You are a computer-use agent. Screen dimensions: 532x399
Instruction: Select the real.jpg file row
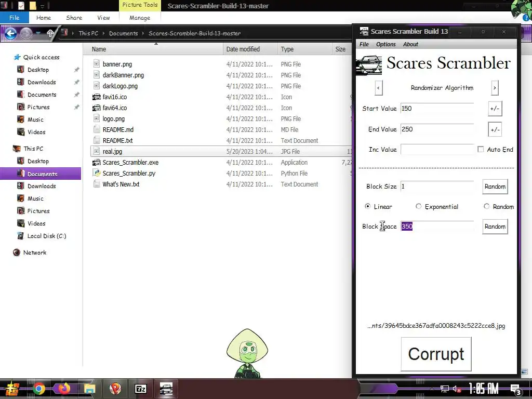click(221, 151)
